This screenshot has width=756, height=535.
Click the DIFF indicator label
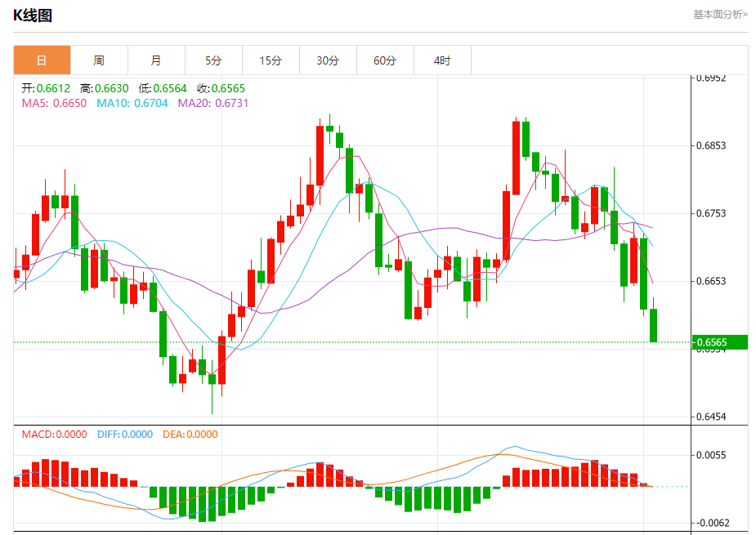tap(125, 435)
